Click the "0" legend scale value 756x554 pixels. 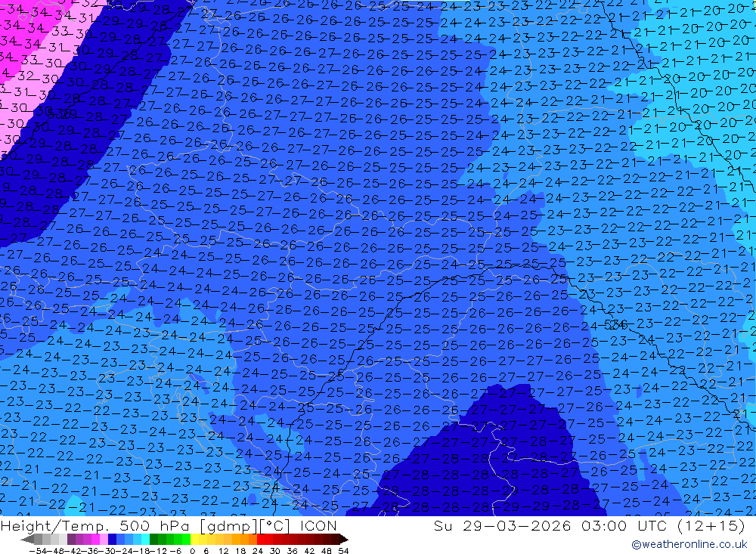point(192,551)
